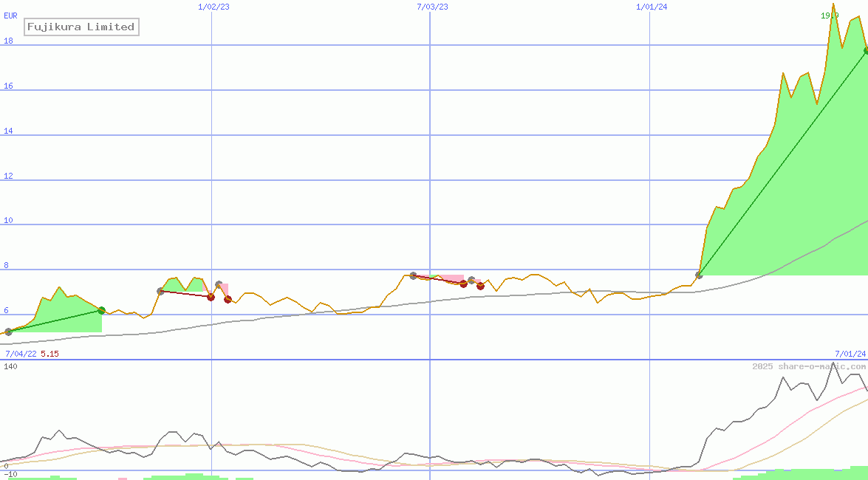
Task: Click the 12 price axis label
Action: click(8, 176)
